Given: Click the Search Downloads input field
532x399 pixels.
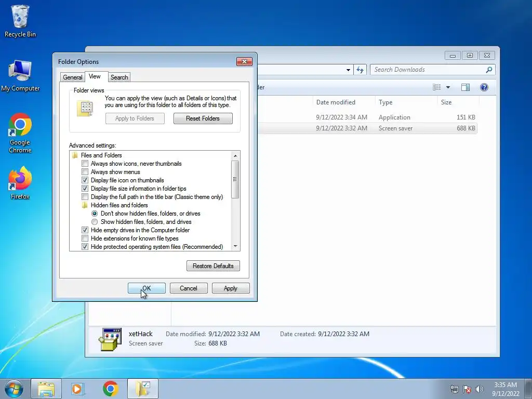Looking at the screenshot, I should 429,70.
